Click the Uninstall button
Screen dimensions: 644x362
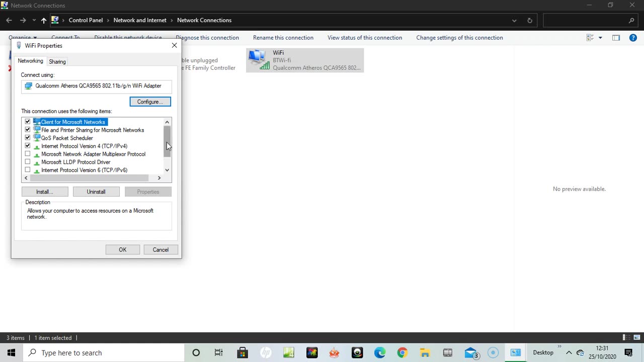pyautogui.click(x=96, y=192)
